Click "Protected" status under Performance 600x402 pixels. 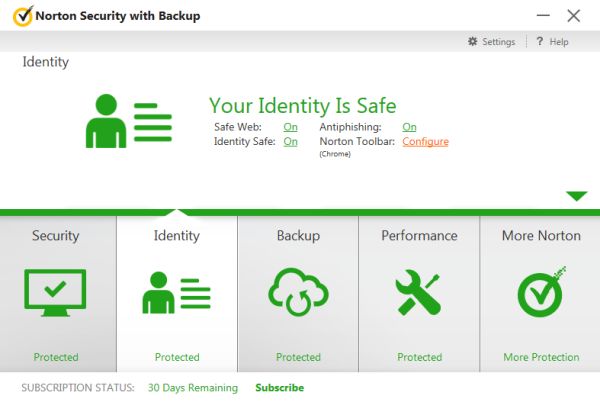click(419, 357)
